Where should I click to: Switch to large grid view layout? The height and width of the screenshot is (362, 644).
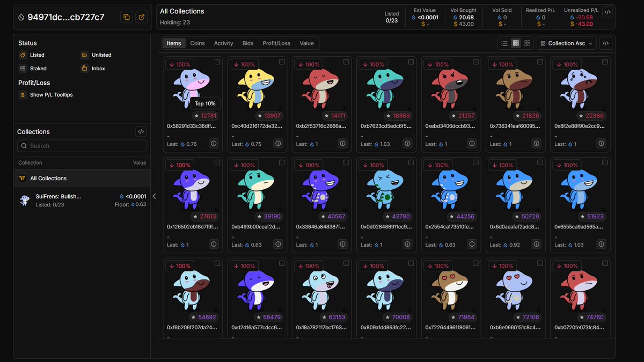coord(528,43)
